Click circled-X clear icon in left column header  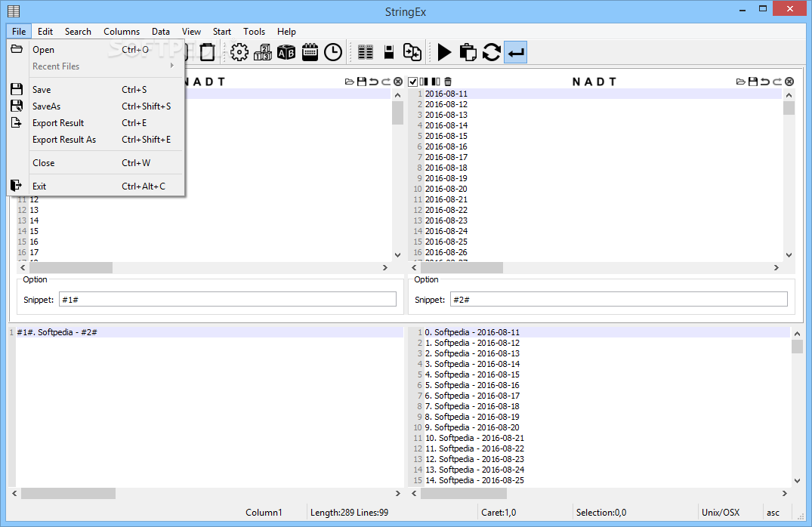pyautogui.click(x=398, y=82)
